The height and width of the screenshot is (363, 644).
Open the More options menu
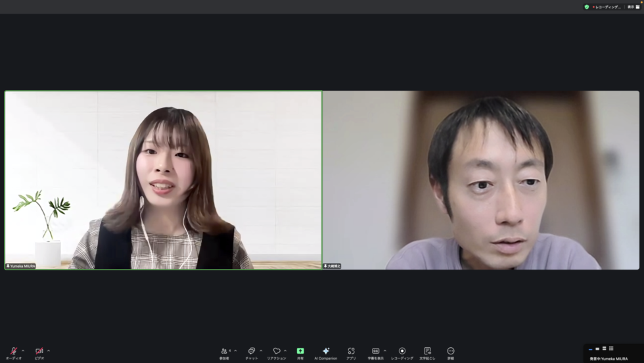[451, 352]
